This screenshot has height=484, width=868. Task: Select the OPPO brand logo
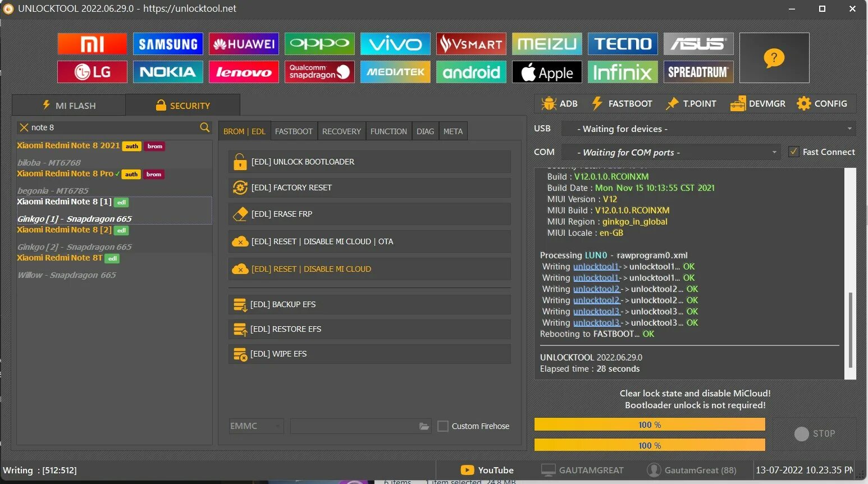319,44
